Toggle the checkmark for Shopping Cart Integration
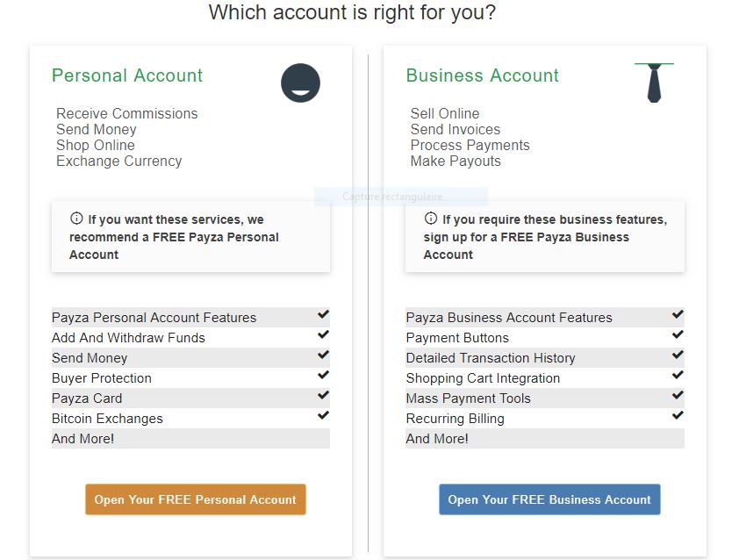This screenshot has height=560, width=739. pyautogui.click(x=677, y=376)
